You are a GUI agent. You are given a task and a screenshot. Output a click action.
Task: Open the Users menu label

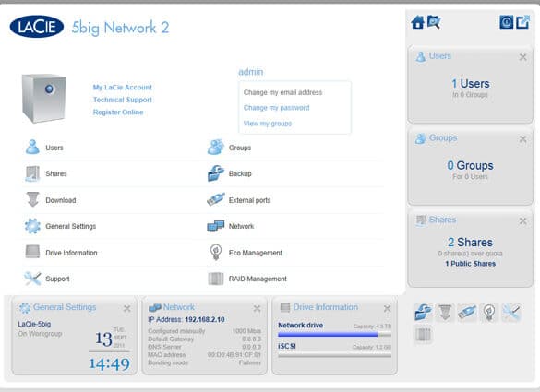pos(54,148)
